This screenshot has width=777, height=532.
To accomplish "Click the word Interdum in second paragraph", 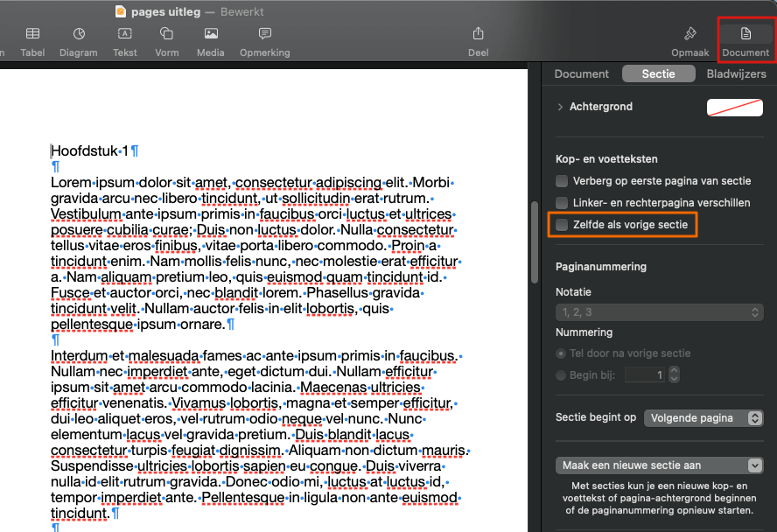I will 80,356.
